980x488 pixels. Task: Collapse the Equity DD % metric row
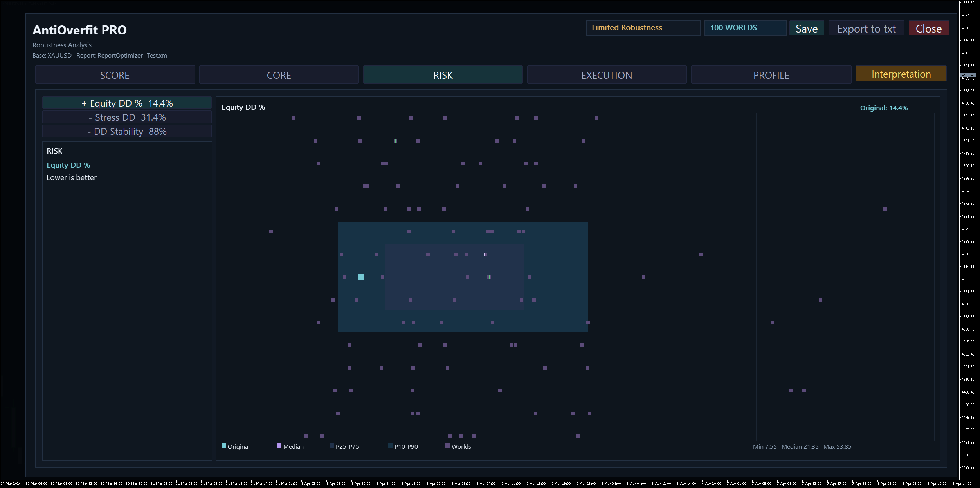pyautogui.click(x=127, y=103)
